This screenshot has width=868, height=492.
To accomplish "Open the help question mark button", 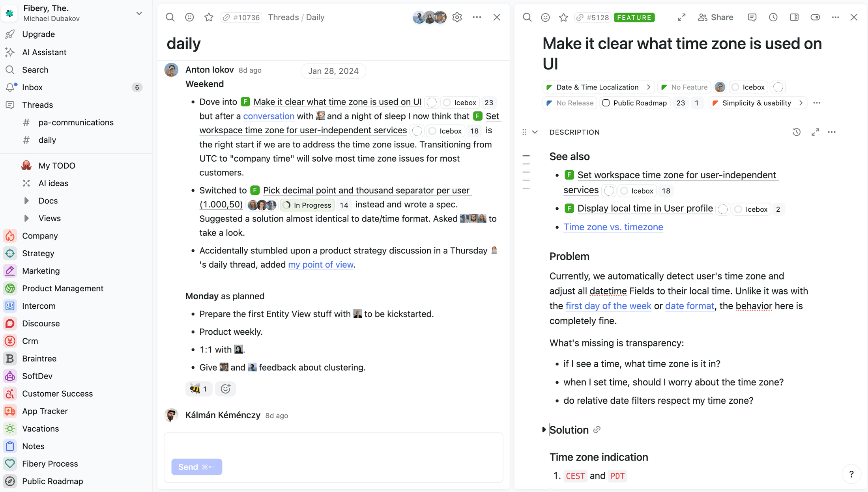I will click(851, 474).
